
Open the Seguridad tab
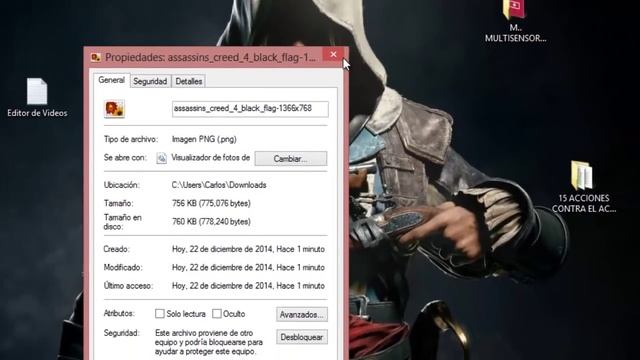pyautogui.click(x=150, y=81)
